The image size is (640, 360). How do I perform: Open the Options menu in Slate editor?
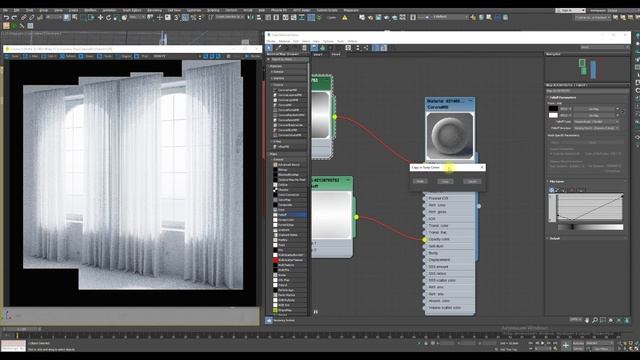click(328, 42)
